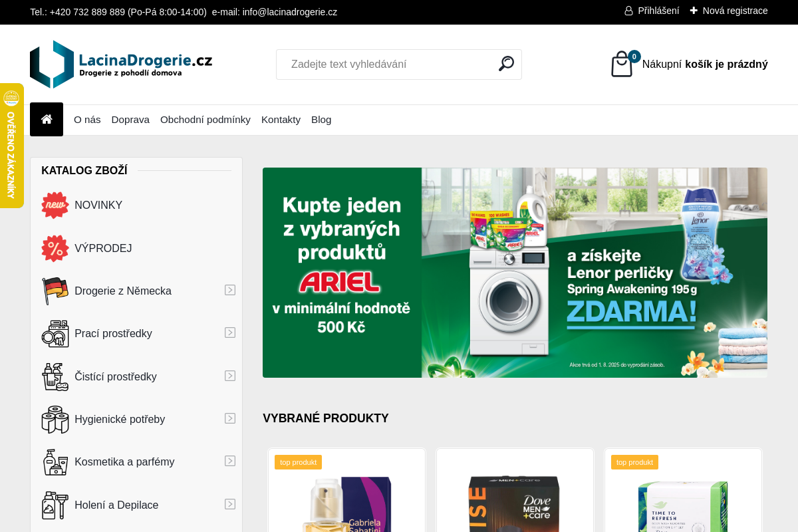
Task: Select the washing machine icon for Prací prostředky
Action: point(55,333)
